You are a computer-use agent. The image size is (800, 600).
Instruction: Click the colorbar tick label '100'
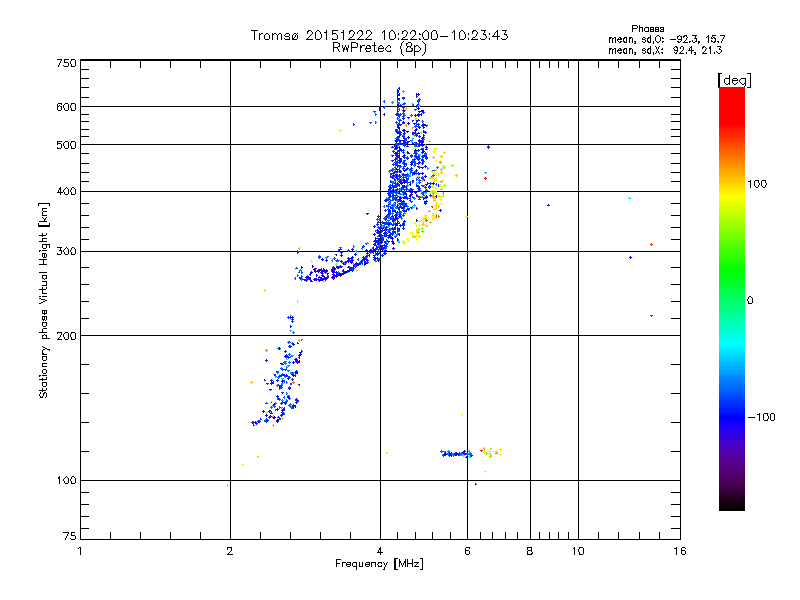757,184
